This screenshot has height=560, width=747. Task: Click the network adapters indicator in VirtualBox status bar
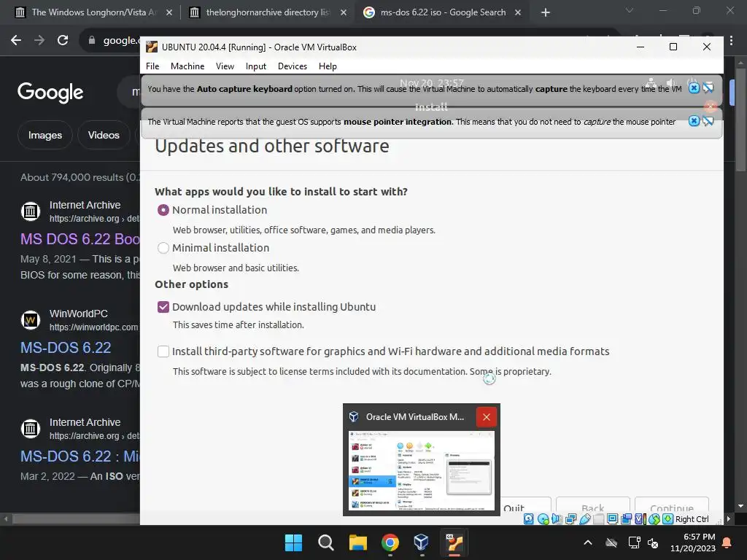point(570,519)
